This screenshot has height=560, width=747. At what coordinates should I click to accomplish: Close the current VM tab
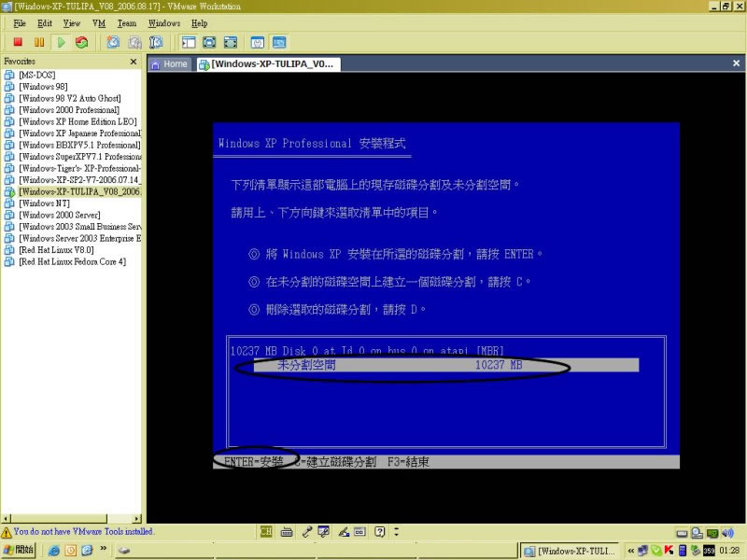(x=736, y=63)
